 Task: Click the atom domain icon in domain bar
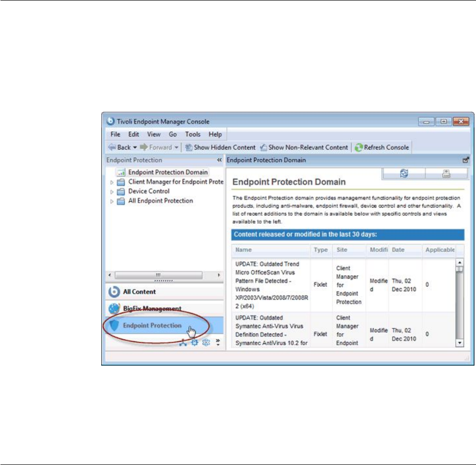(x=206, y=342)
